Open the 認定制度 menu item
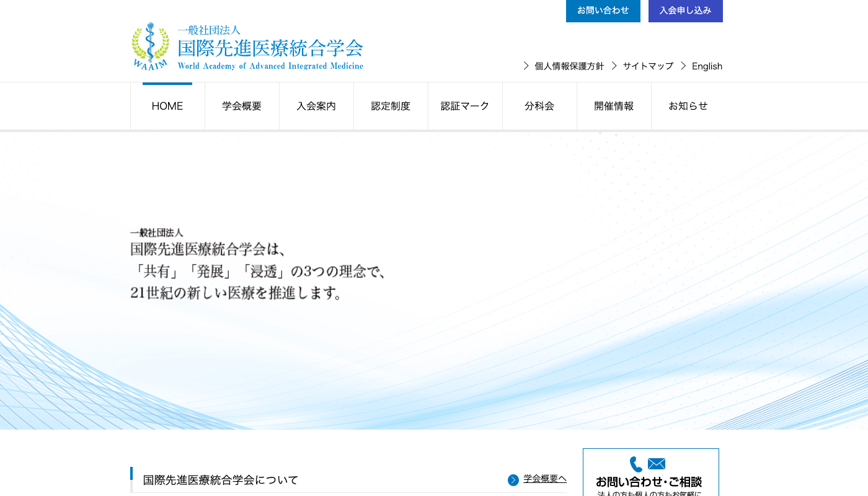The image size is (868, 496). pyautogui.click(x=391, y=105)
